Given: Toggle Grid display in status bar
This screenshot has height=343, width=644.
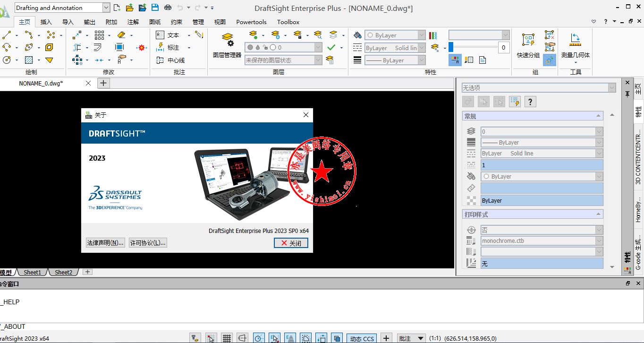Looking at the screenshot, I should tap(227, 338).
